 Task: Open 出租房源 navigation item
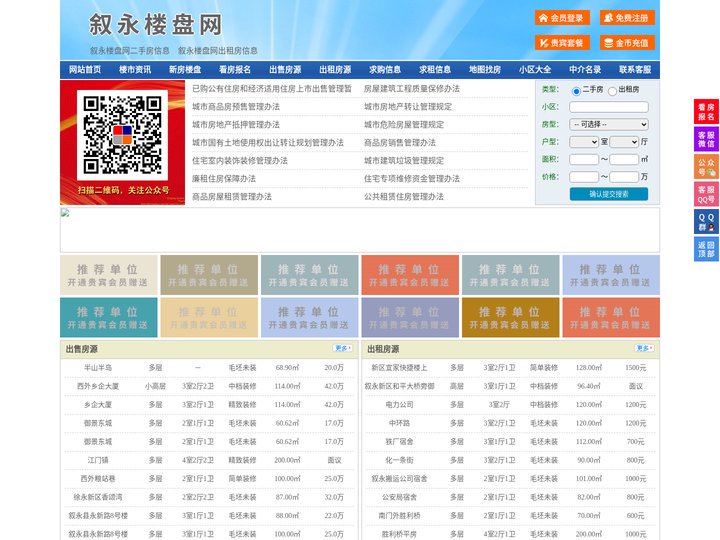click(335, 70)
